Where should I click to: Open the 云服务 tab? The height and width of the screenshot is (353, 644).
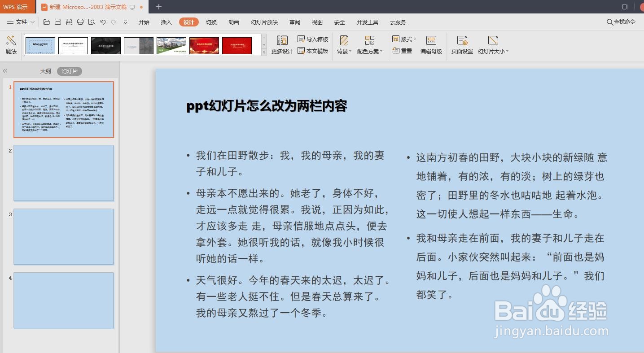coord(398,22)
